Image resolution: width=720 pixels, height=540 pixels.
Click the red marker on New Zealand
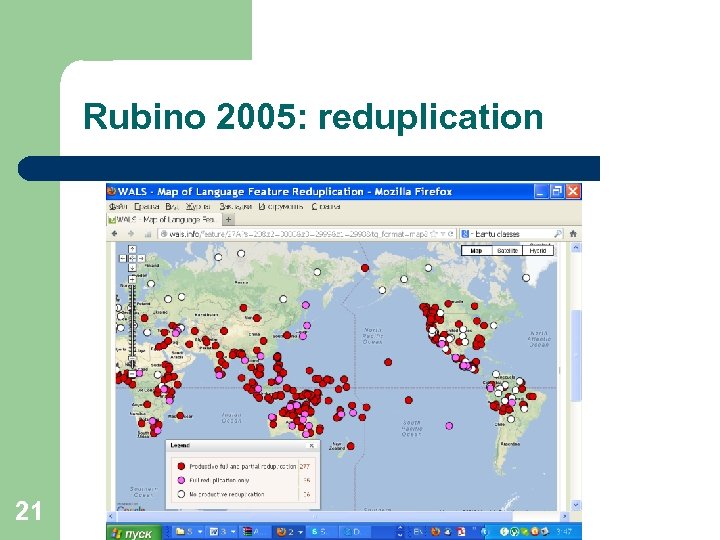tap(351, 446)
